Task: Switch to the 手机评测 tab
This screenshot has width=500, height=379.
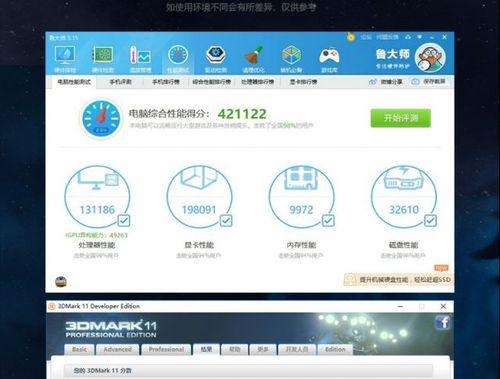Action: point(120,82)
